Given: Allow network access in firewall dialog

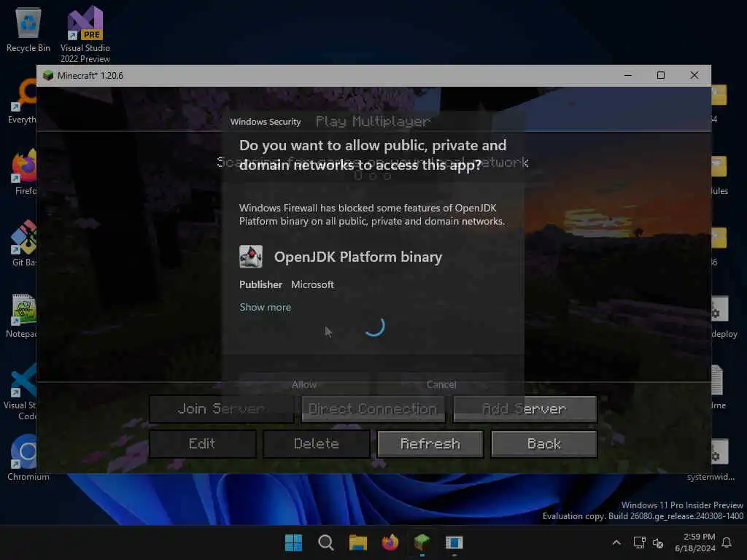Looking at the screenshot, I should click(304, 384).
